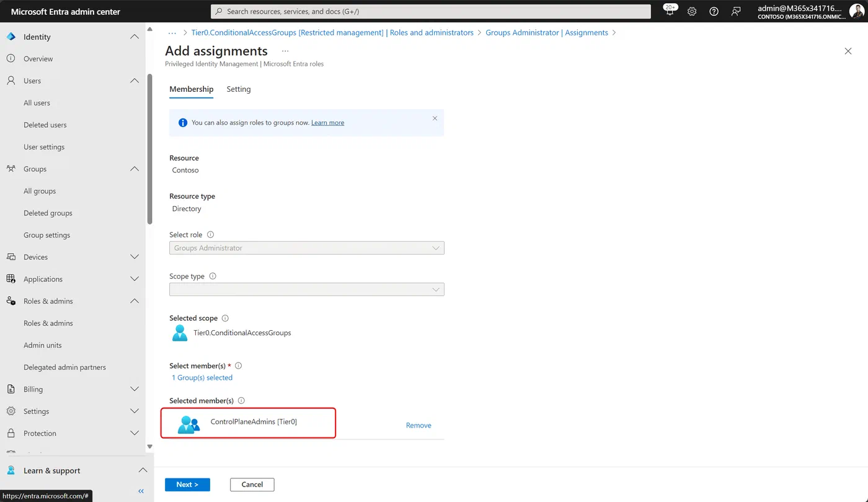Expand the Devices section

[x=135, y=257]
